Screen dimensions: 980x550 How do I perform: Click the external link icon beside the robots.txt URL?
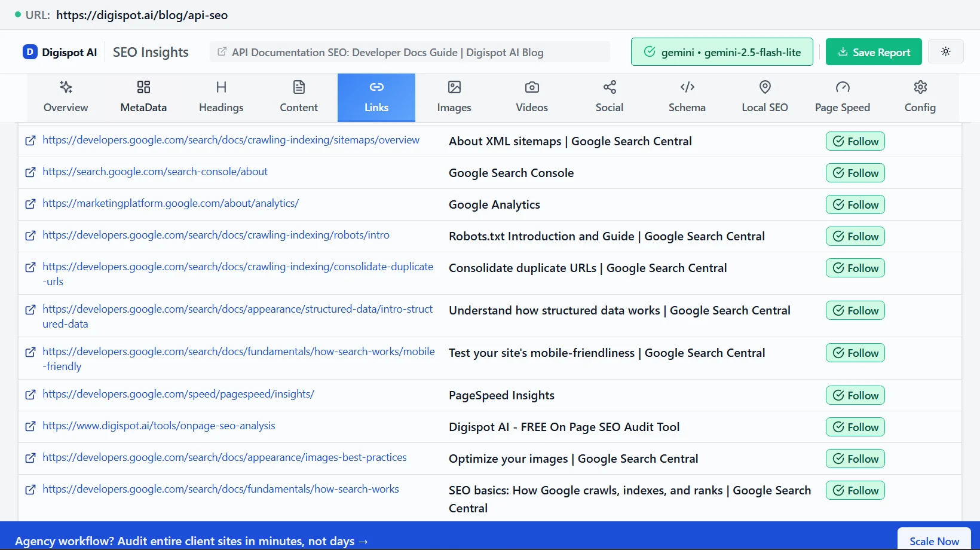pos(30,236)
